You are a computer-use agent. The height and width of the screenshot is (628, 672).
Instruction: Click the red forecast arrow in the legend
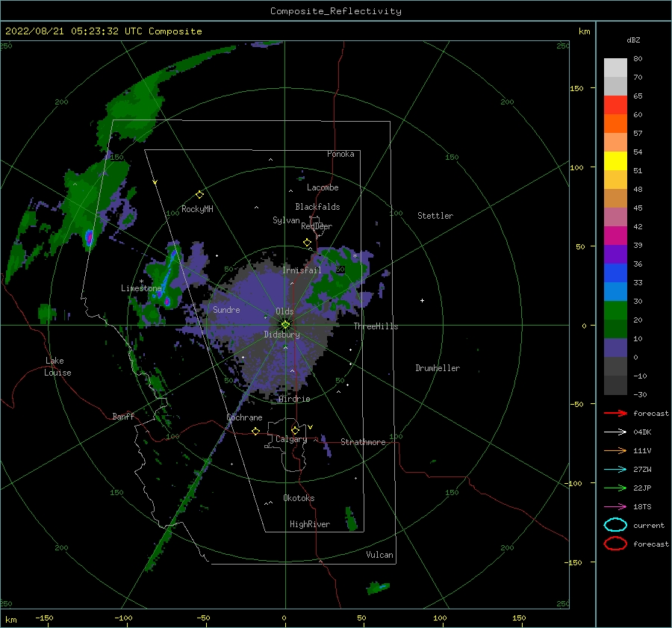coord(615,413)
